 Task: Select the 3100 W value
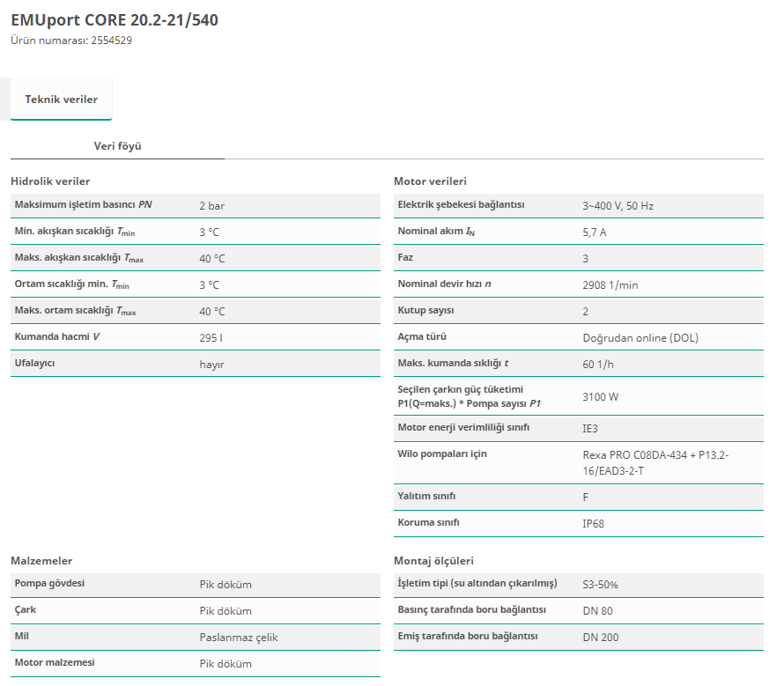[x=601, y=397]
